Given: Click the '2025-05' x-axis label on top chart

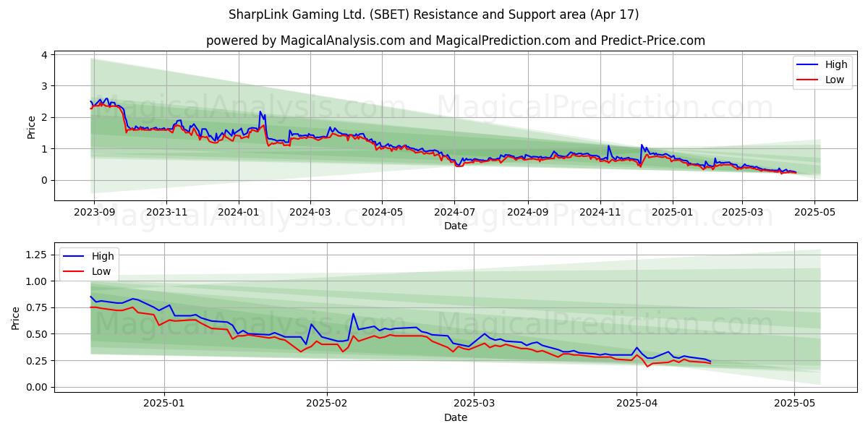Looking at the screenshot, I should click(814, 213).
